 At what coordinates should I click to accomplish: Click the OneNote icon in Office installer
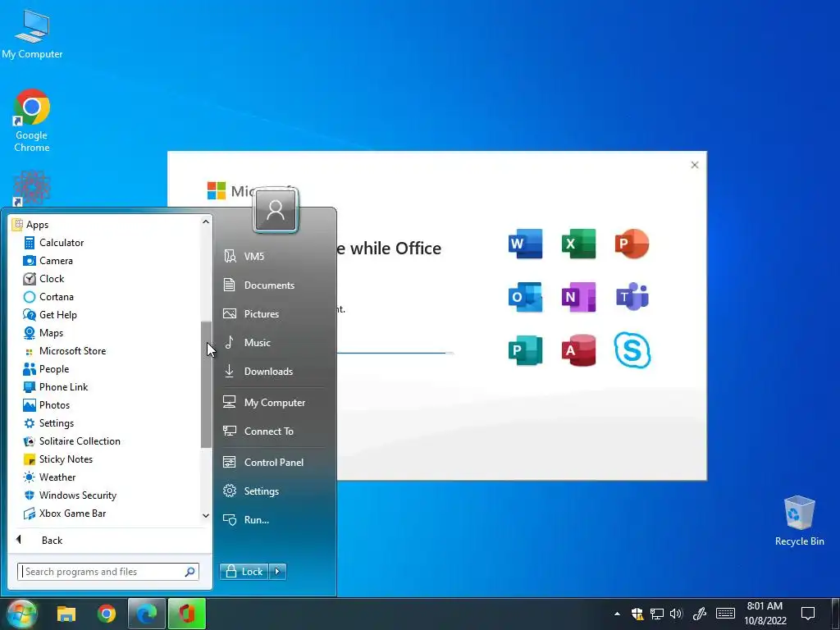pos(578,297)
